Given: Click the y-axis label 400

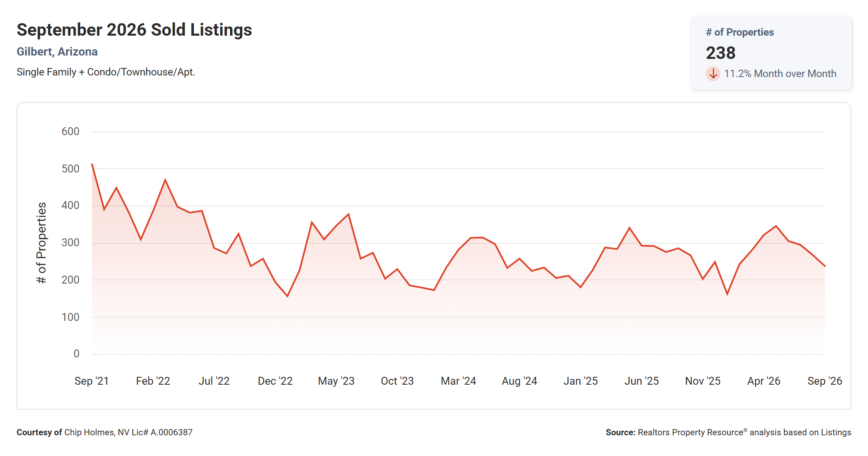Looking at the screenshot, I should [70, 205].
